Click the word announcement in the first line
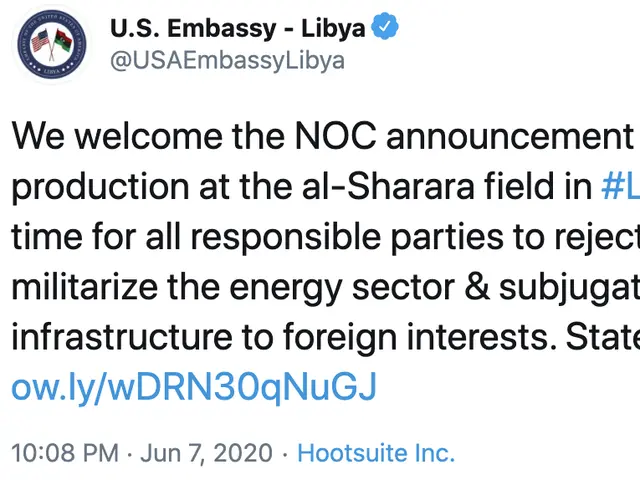Screen dimensions: 640x480 click(x=509, y=137)
